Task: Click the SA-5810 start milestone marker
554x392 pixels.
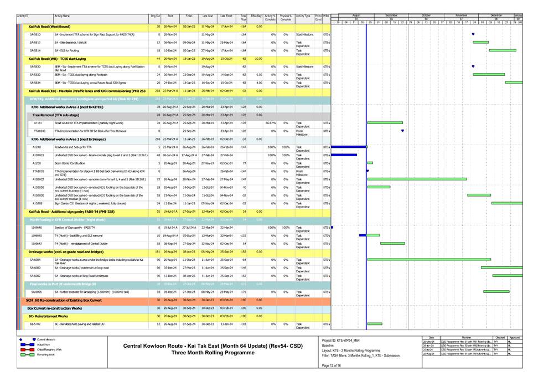Action: 473,34
